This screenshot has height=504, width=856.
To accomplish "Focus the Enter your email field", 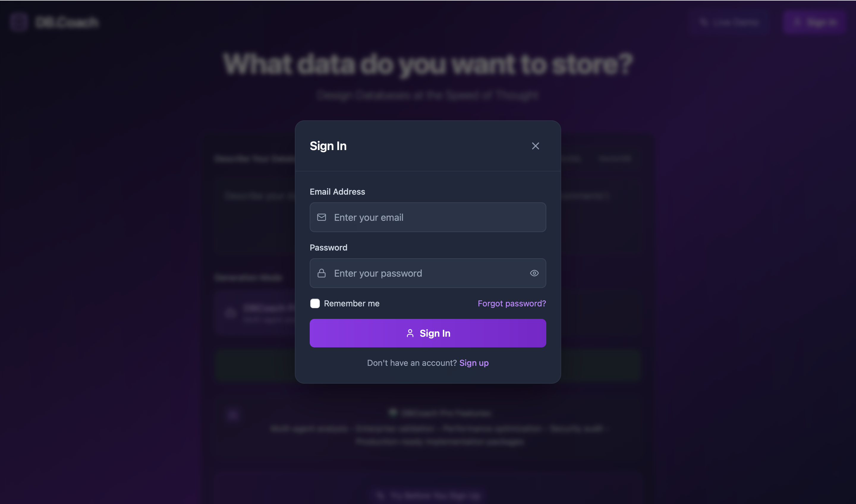I will (x=428, y=217).
